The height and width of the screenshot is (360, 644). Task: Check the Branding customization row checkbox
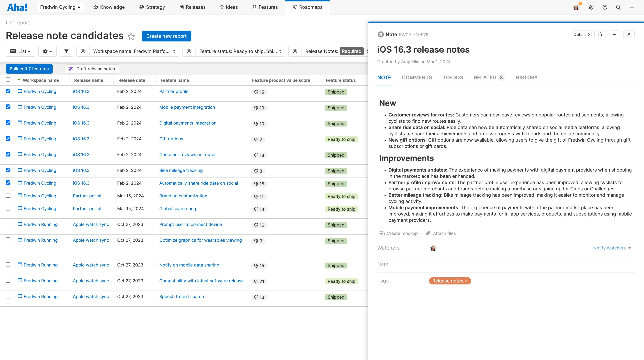pyautogui.click(x=8, y=195)
